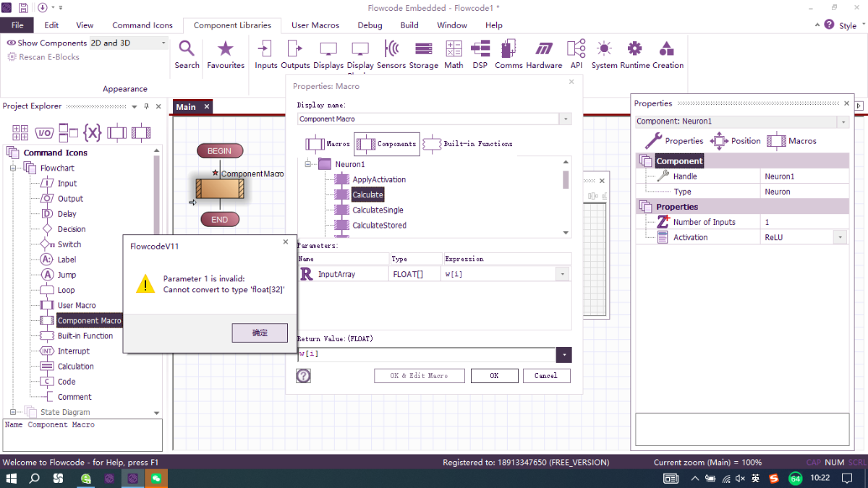Open the Runtime component library
The width and height of the screenshot is (868, 488).
(x=634, y=56)
